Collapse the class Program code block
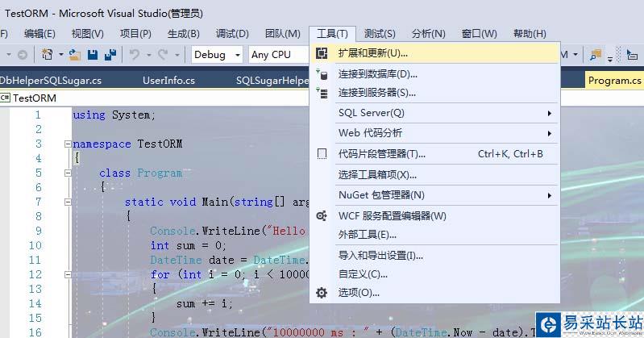 (x=68, y=173)
